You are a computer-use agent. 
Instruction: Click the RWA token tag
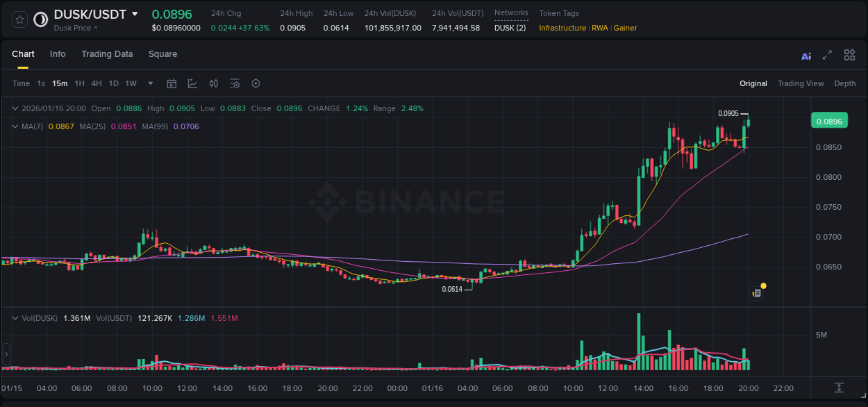click(601, 28)
